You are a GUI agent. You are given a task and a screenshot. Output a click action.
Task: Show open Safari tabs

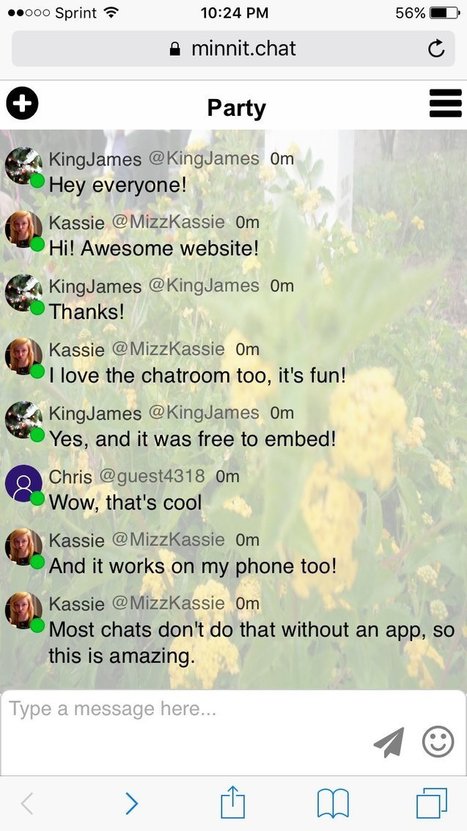pyautogui.click(x=431, y=803)
